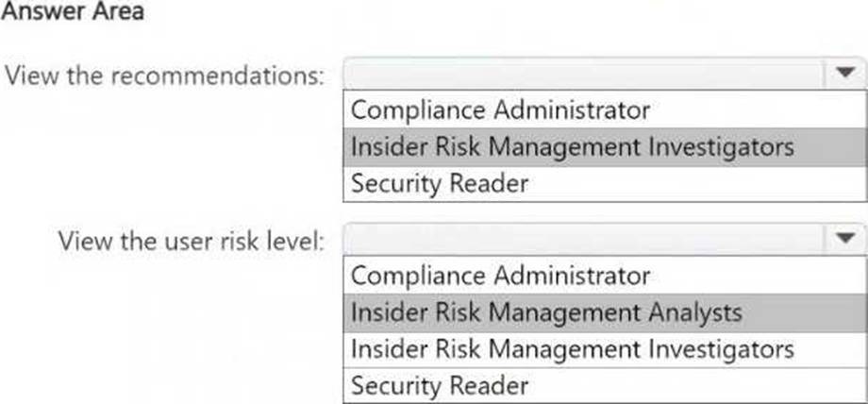Select the highlighted option in the user risk level list
Viewport: 868px width, 404px height.
546,312
